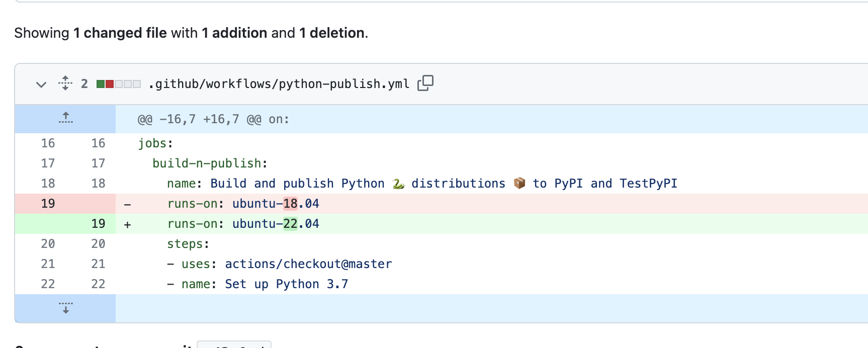Click line 'name: Build and publish Python'
The width and height of the screenshot is (868, 348).
(x=422, y=184)
